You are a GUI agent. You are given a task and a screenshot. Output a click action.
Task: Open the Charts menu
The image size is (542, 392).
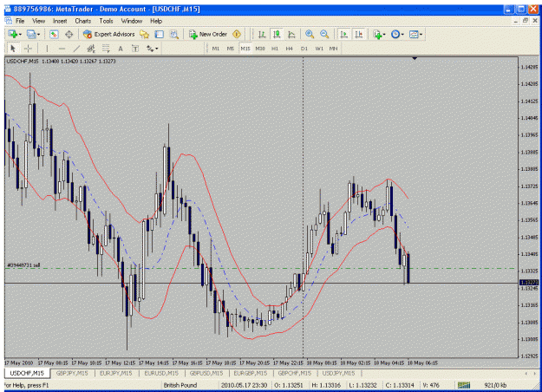click(83, 21)
